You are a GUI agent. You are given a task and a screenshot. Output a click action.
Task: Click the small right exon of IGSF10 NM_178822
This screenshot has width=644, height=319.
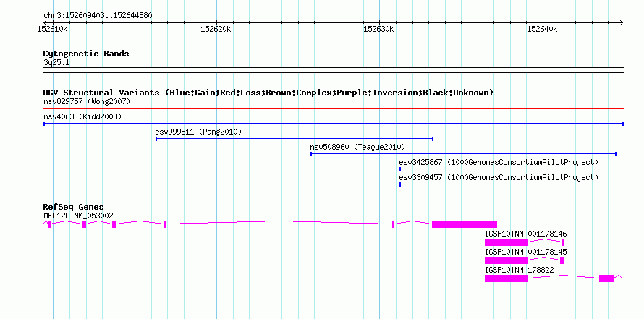pyautogui.click(x=606, y=278)
